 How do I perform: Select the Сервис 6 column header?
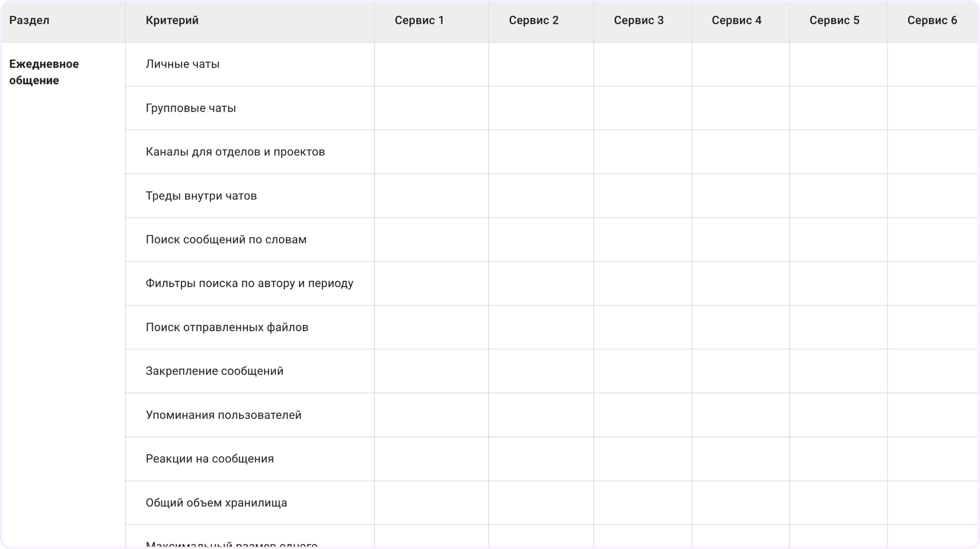932,21
